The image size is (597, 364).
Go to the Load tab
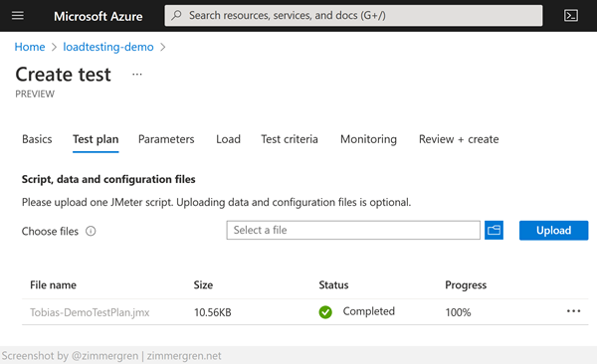tap(228, 139)
